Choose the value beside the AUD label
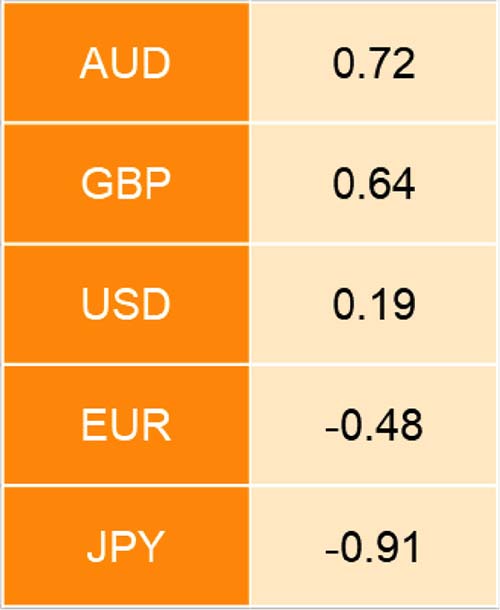 click(374, 62)
